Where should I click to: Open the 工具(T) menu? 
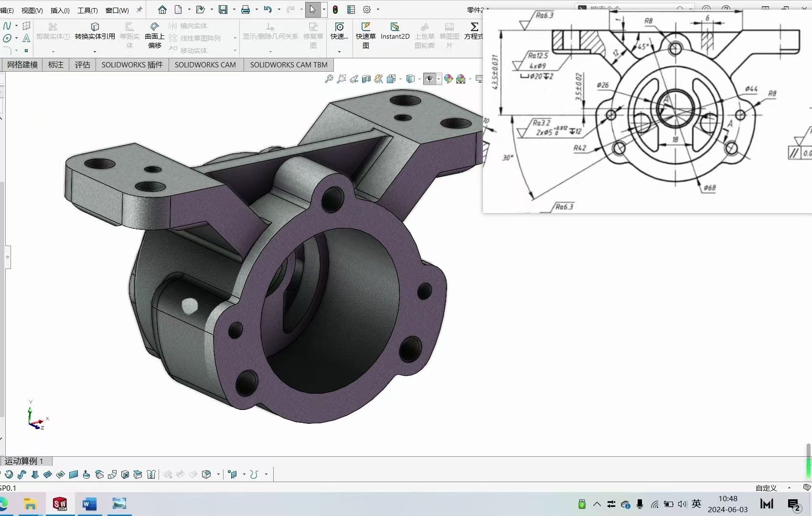tap(87, 10)
